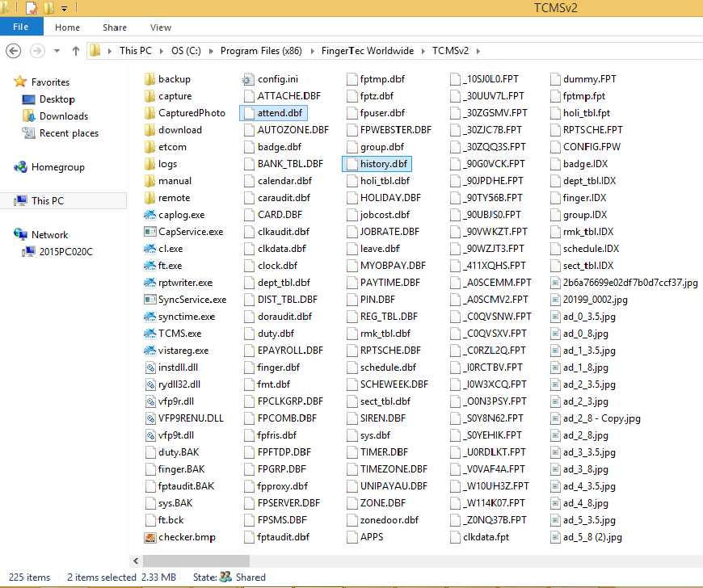Open Downloads in the navigation pane
703x588 pixels.
tap(64, 116)
